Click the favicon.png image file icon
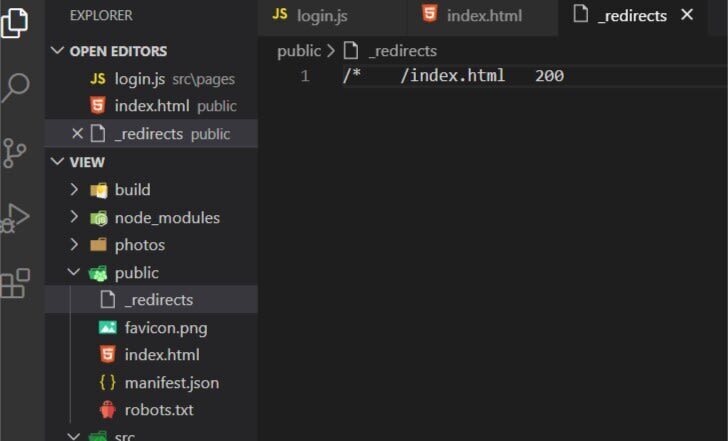Viewport: 728px width, 441px height. 107,327
